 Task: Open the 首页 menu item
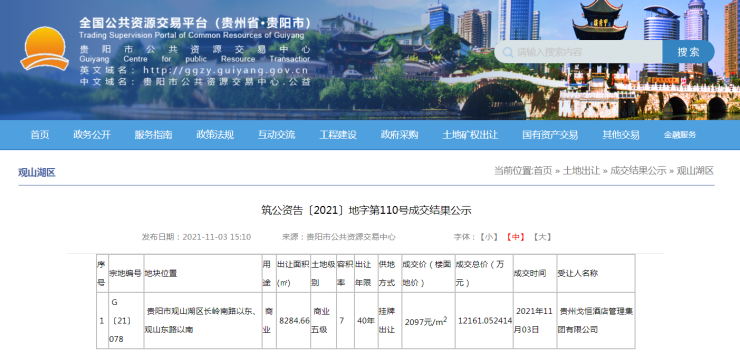pos(40,135)
